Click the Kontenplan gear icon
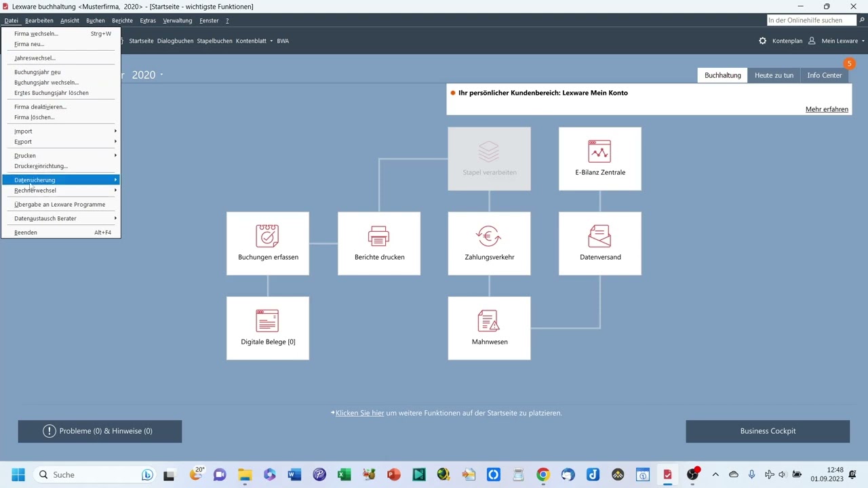Screen dimensions: 868x488 pos(762,41)
